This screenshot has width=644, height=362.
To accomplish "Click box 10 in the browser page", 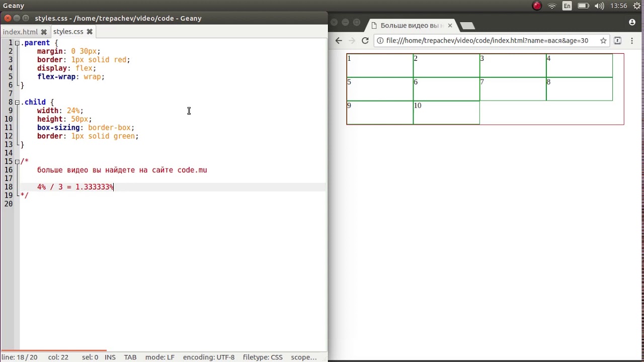I will coord(446,113).
